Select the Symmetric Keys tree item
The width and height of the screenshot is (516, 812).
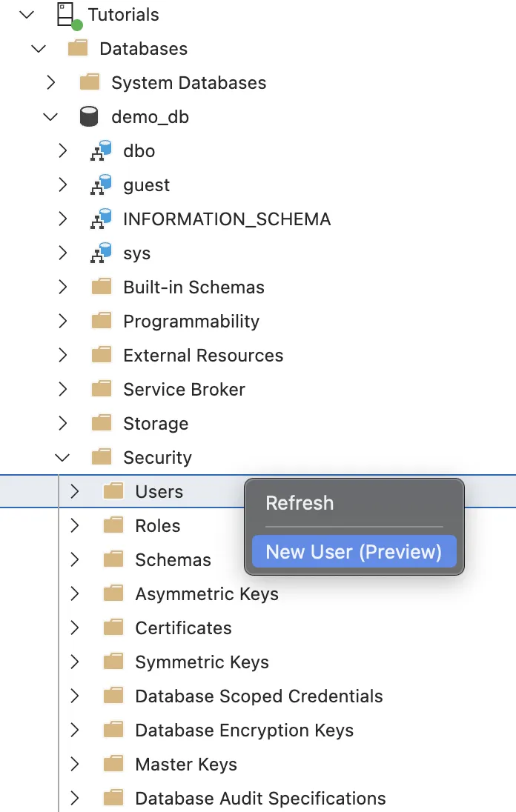click(x=202, y=662)
